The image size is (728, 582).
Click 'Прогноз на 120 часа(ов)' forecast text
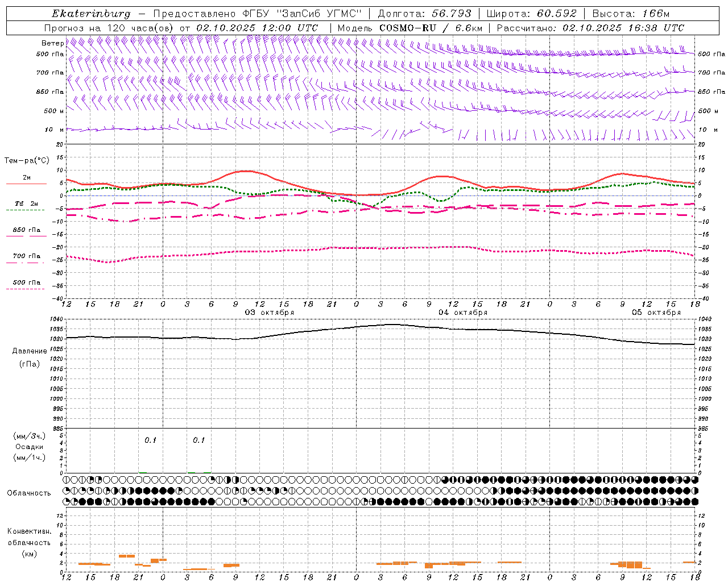(109, 28)
